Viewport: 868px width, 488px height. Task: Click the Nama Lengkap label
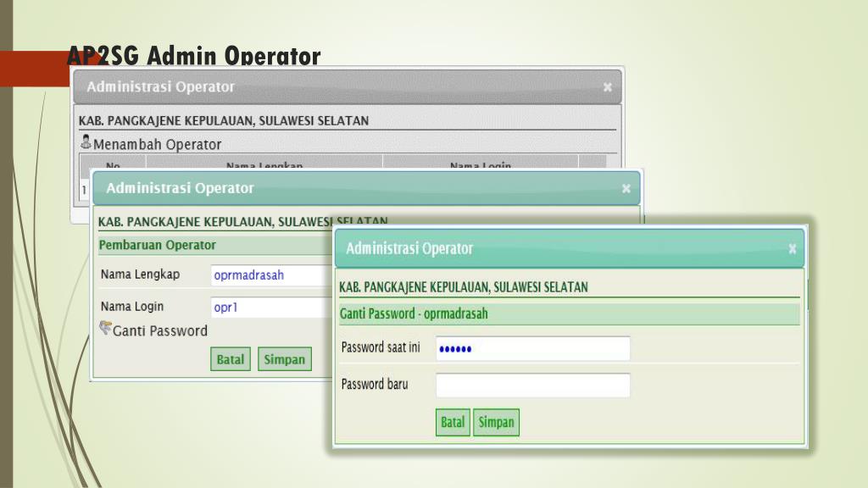click(x=140, y=274)
